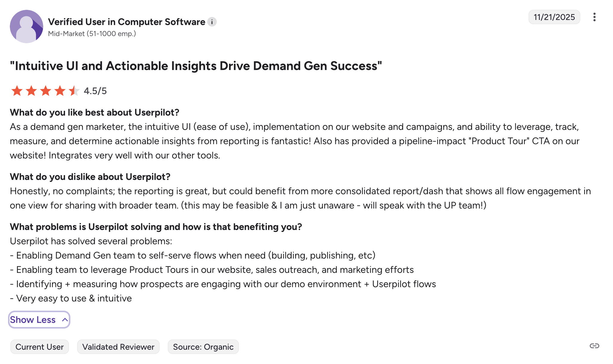Click the Mid-Market company size label
This screenshot has width=613, height=364.
[92, 34]
